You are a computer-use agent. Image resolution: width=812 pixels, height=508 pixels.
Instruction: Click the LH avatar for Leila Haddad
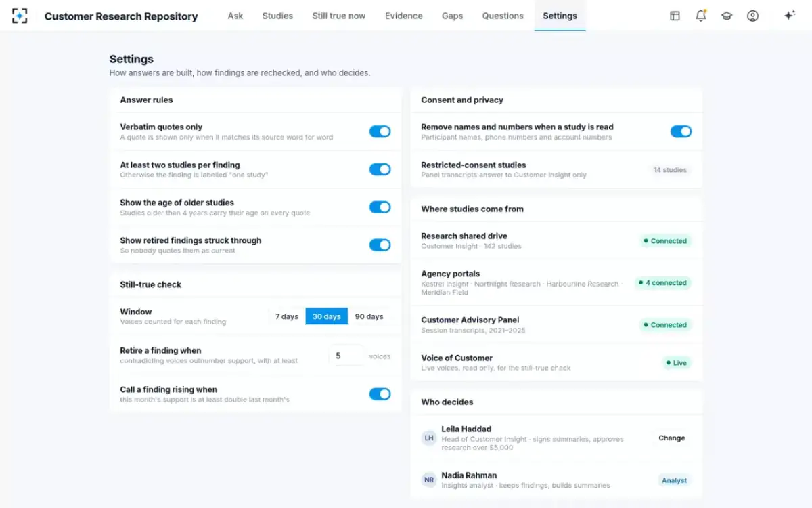[x=429, y=438]
